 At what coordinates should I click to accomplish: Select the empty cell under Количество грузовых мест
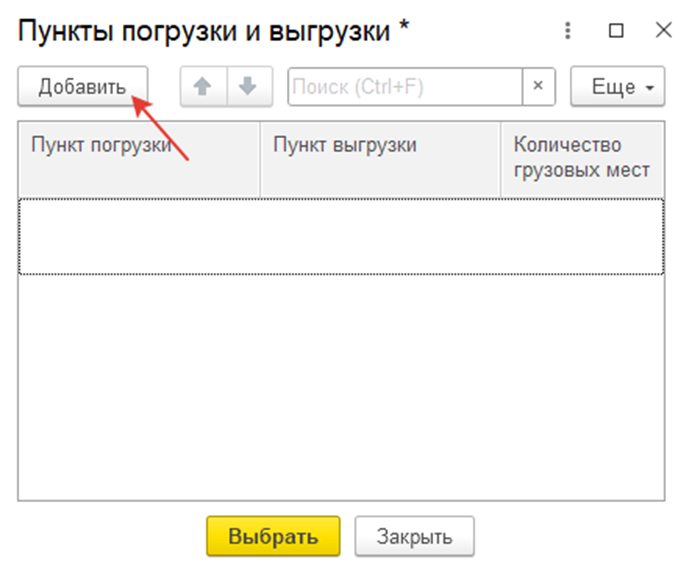582,237
